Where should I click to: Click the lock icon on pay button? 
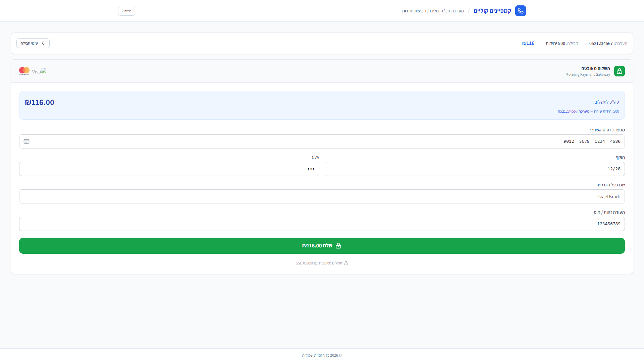338,246
